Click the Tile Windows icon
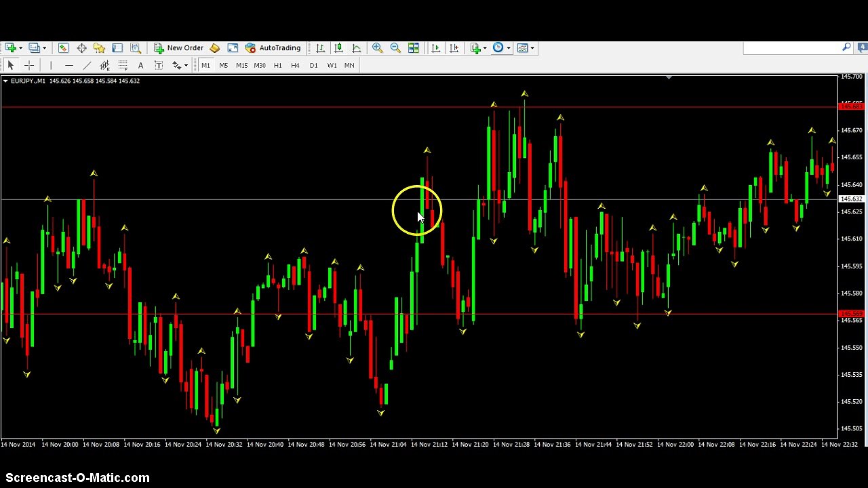The height and width of the screenshot is (488, 868). pyautogui.click(x=414, y=47)
